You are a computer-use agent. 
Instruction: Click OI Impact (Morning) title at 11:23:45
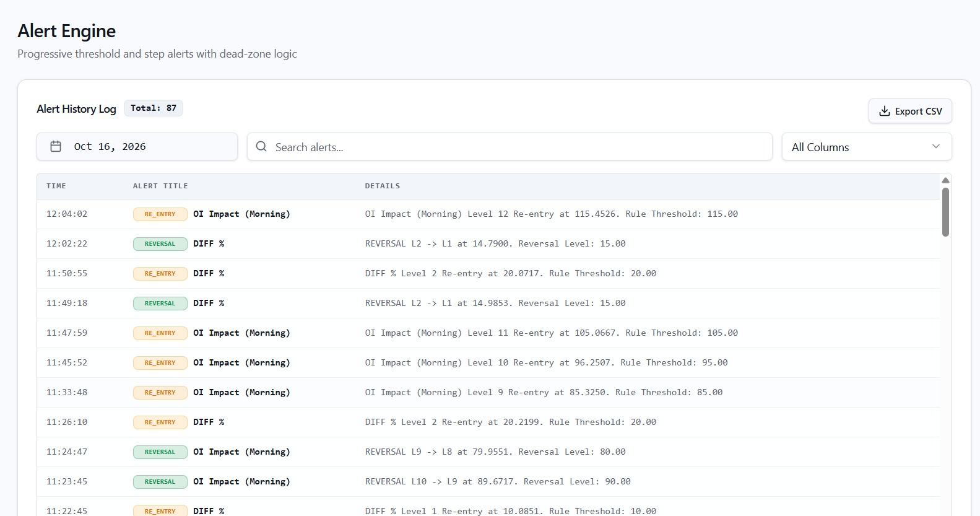click(241, 482)
